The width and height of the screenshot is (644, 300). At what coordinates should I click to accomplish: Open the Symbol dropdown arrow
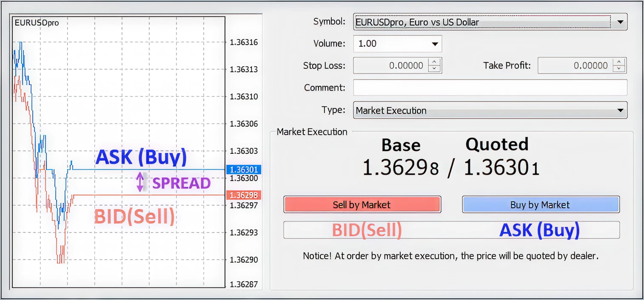[620, 22]
